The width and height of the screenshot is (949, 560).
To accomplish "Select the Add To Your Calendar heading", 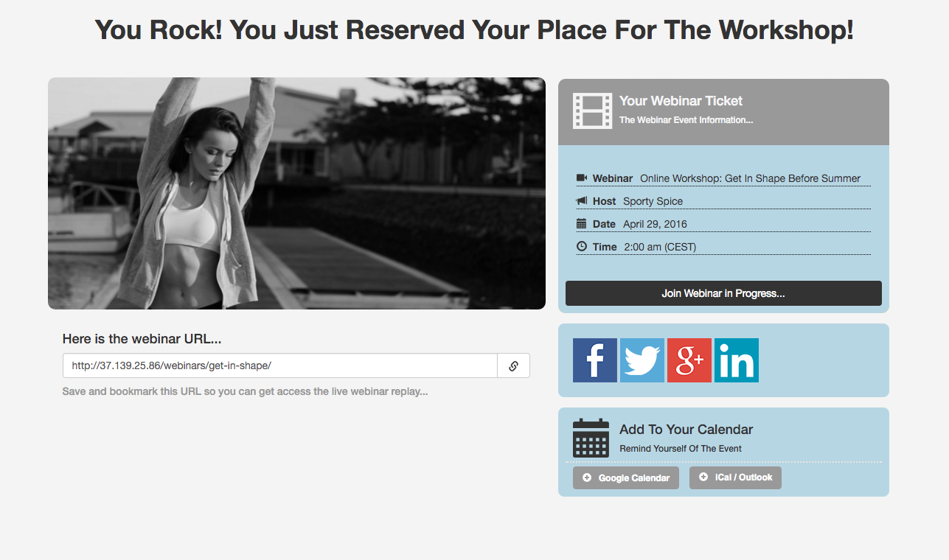I will [686, 430].
